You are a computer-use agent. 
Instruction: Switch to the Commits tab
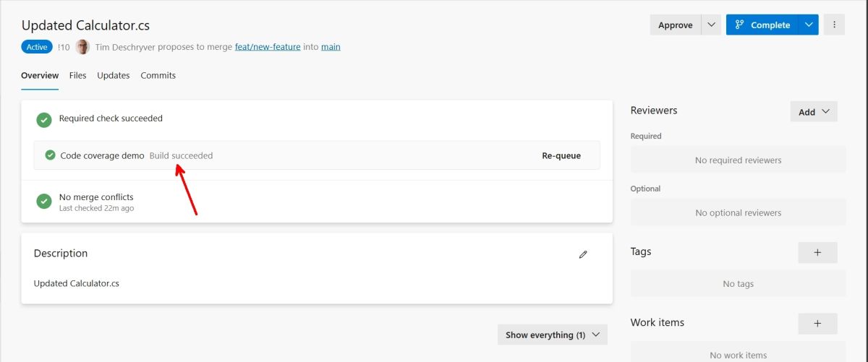[x=158, y=75]
